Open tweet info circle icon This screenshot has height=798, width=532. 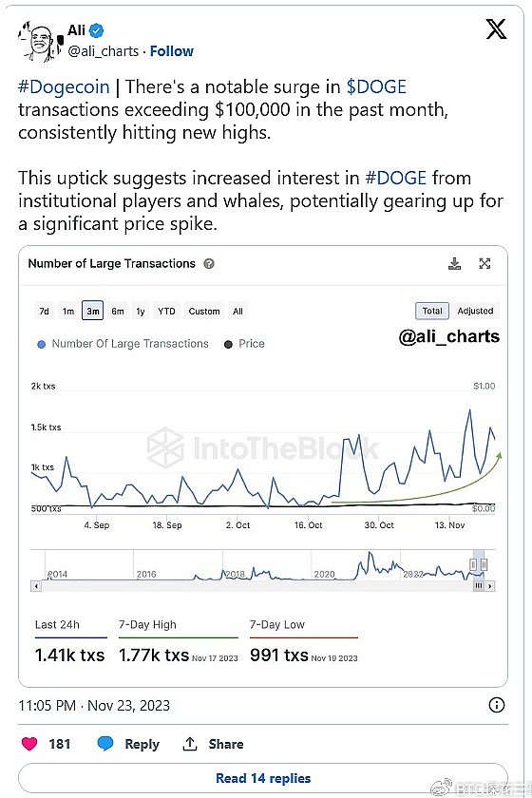tap(496, 705)
